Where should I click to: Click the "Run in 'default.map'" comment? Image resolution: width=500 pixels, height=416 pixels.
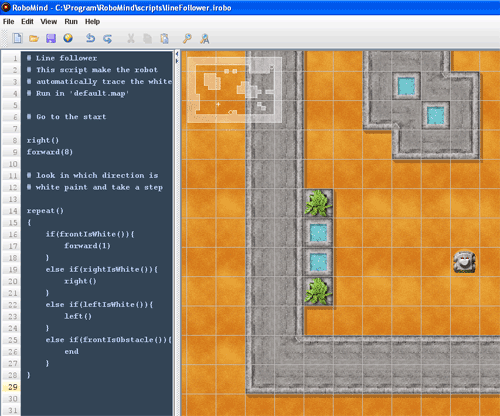click(78, 93)
